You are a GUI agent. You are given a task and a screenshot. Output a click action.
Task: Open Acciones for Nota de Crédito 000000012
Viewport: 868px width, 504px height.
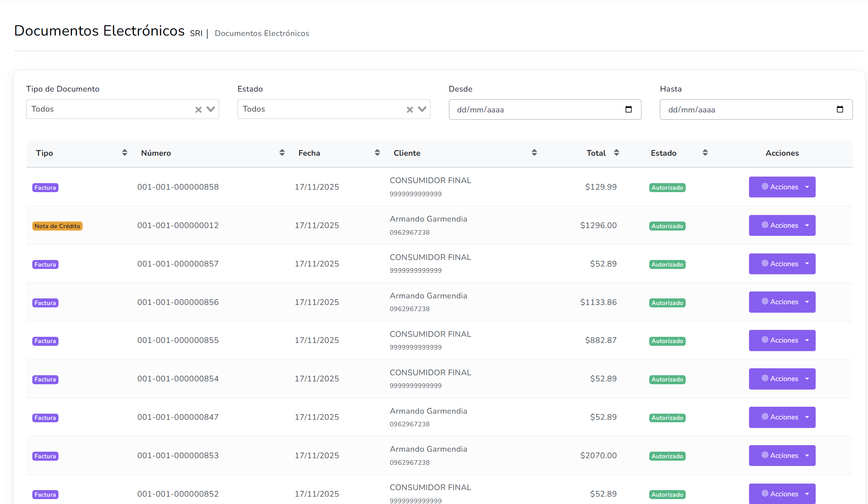click(x=782, y=226)
